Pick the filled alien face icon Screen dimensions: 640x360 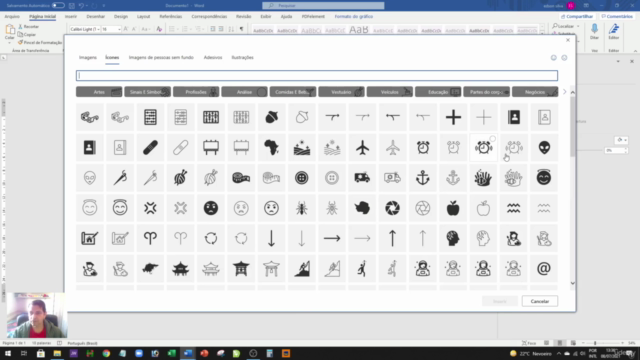pyautogui.click(x=544, y=147)
